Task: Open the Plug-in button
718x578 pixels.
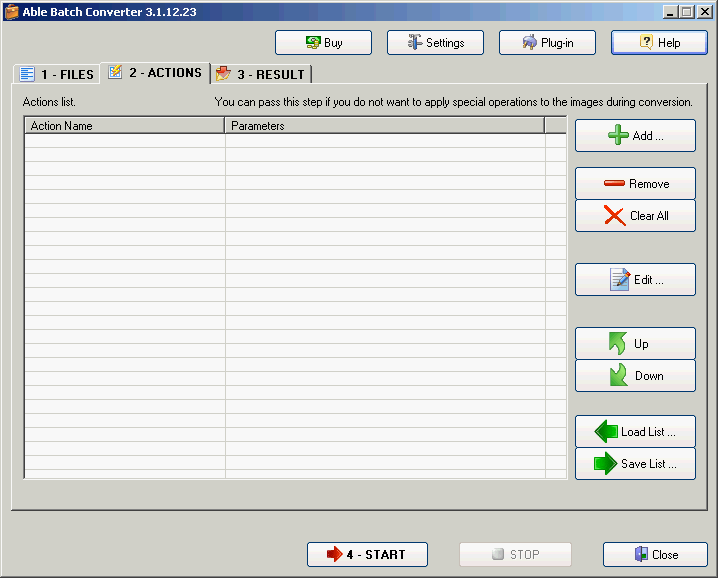Action: point(547,43)
